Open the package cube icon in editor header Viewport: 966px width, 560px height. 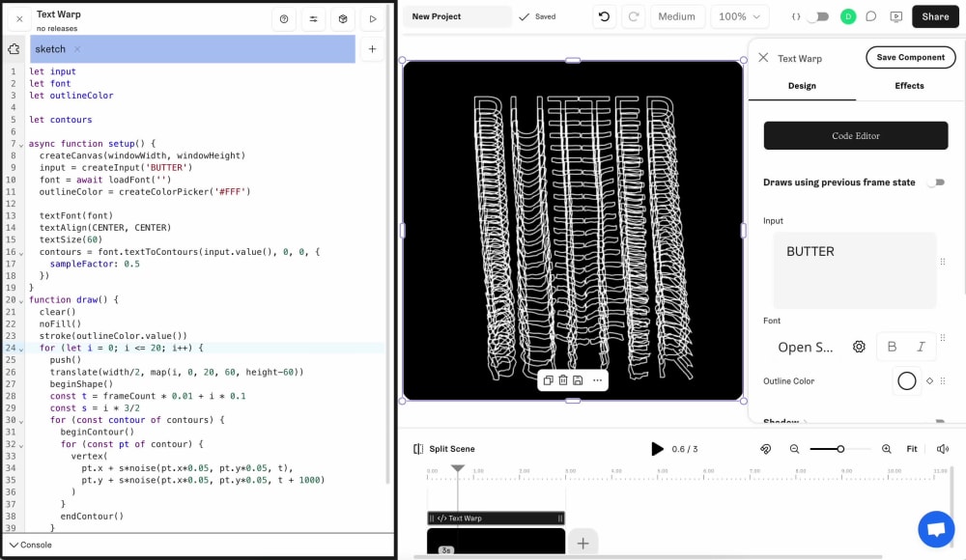[x=343, y=19]
